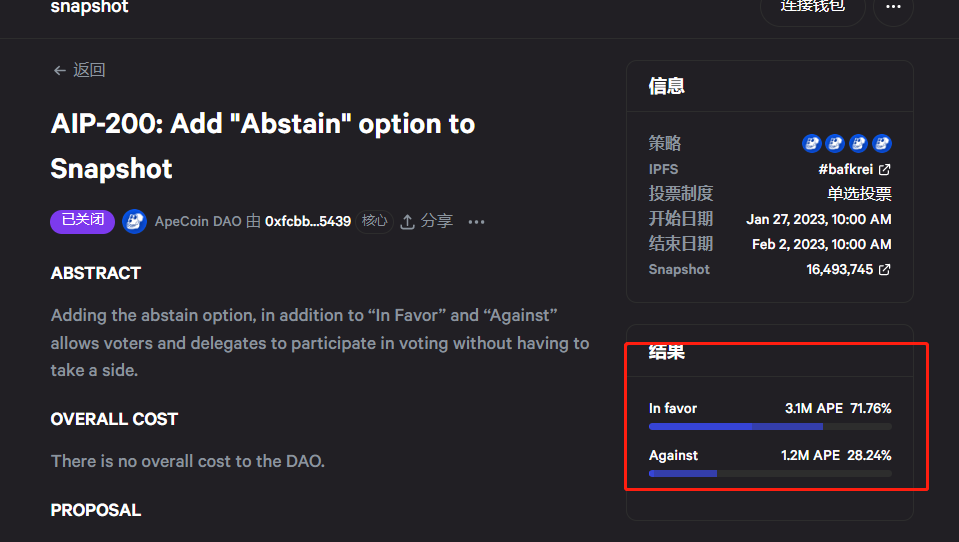Click the snapshot logo text at the top
Screen dimensions: 959x542
point(89,8)
